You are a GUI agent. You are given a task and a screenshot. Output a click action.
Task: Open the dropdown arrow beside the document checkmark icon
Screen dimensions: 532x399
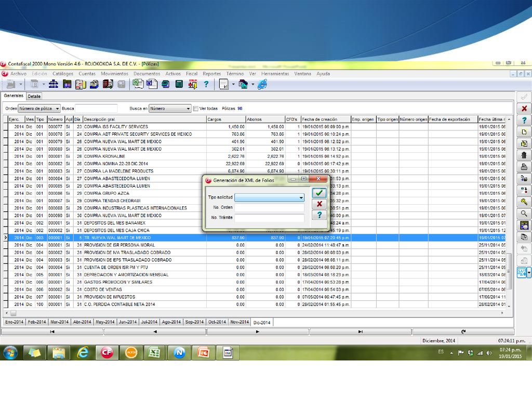tap(233, 84)
